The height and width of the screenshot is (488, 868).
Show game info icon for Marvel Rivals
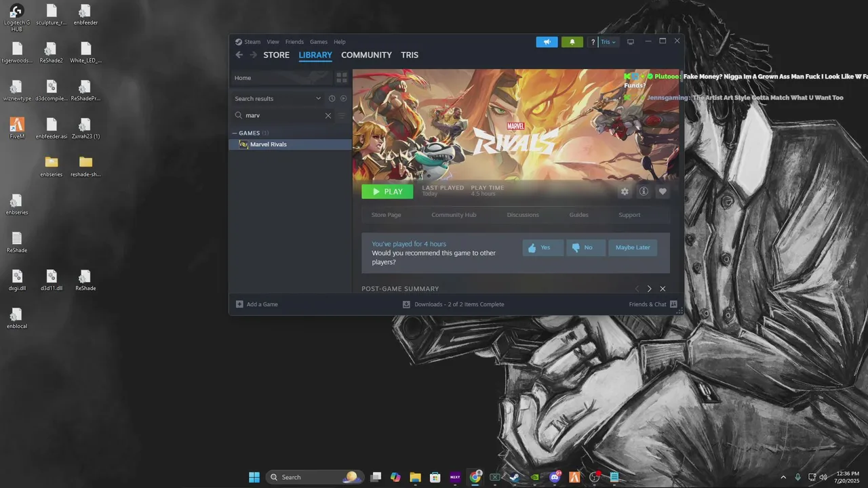[x=644, y=192]
